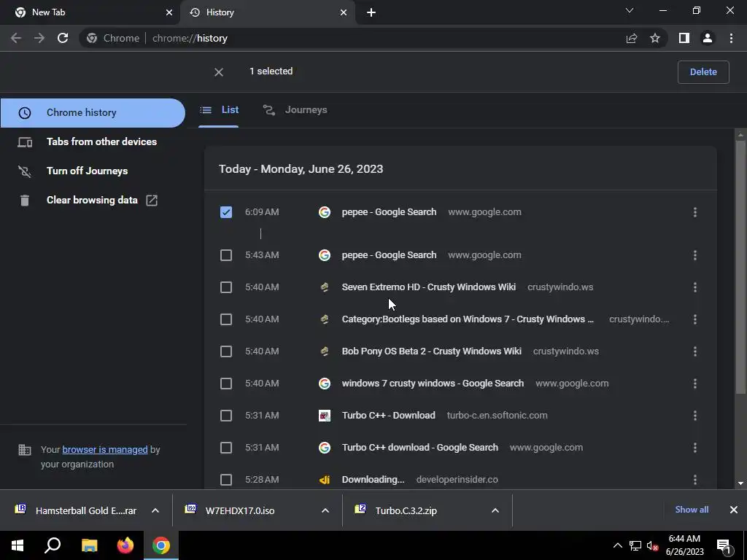The width and height of the screenshot is (747, 560).
Task: Delete the selected history item
Action: tap(703, 72)
